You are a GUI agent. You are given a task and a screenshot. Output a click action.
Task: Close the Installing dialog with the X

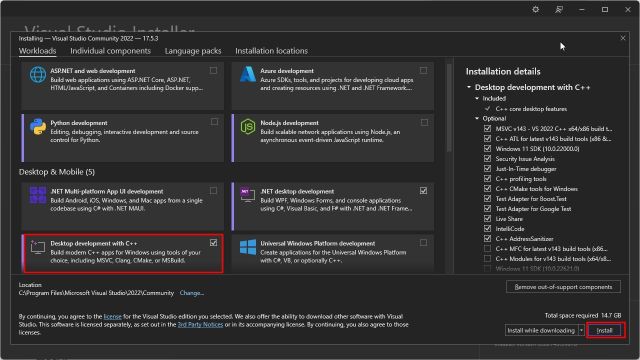pos(623,38)
